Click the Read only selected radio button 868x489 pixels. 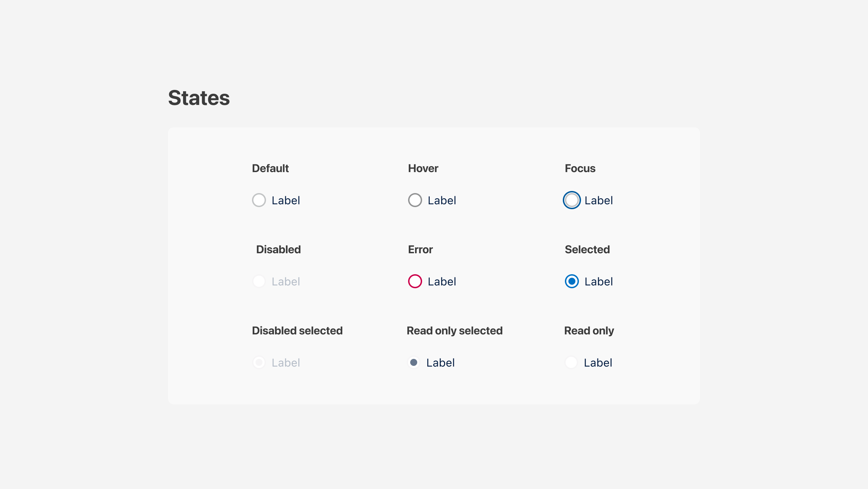point(414,362)
